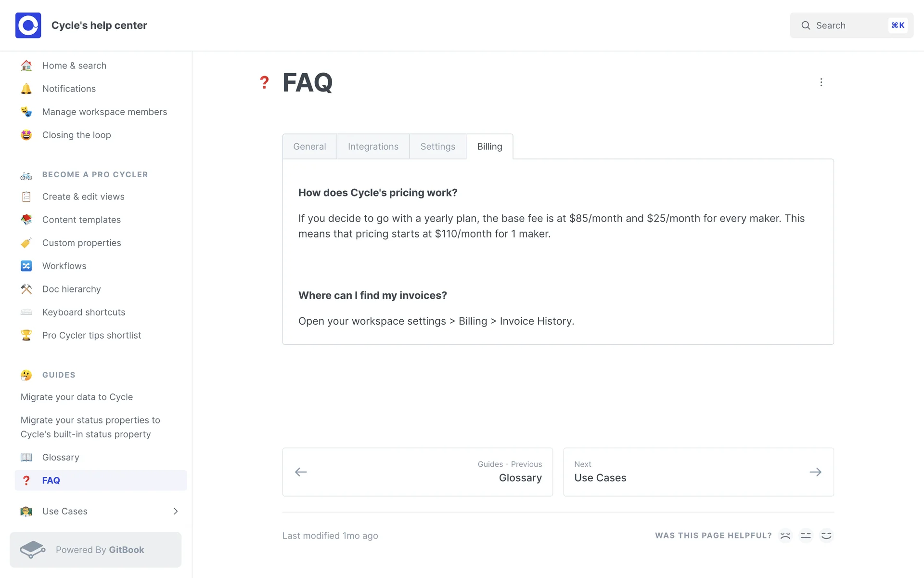Select the Billing tab
This screenshot has height=578, width=924.
pyautogui.click(x=489, y=146)
